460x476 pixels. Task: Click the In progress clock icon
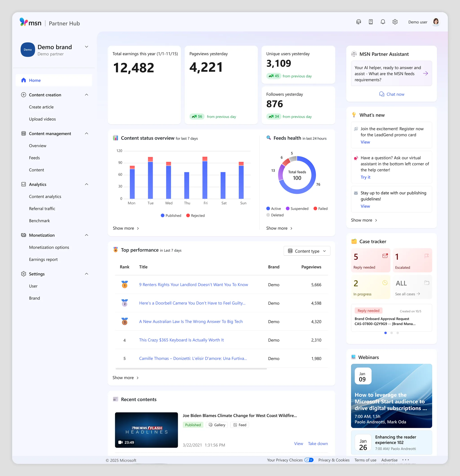tap(385, 283)
